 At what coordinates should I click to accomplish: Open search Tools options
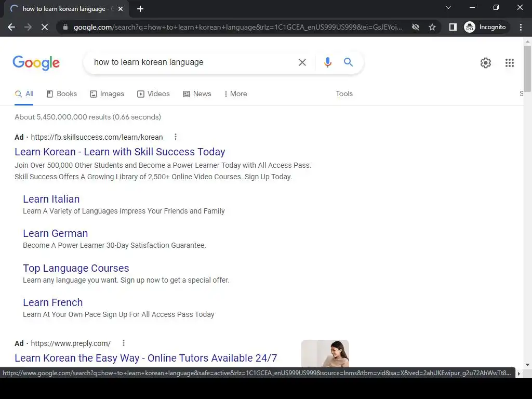click(344, 94)
